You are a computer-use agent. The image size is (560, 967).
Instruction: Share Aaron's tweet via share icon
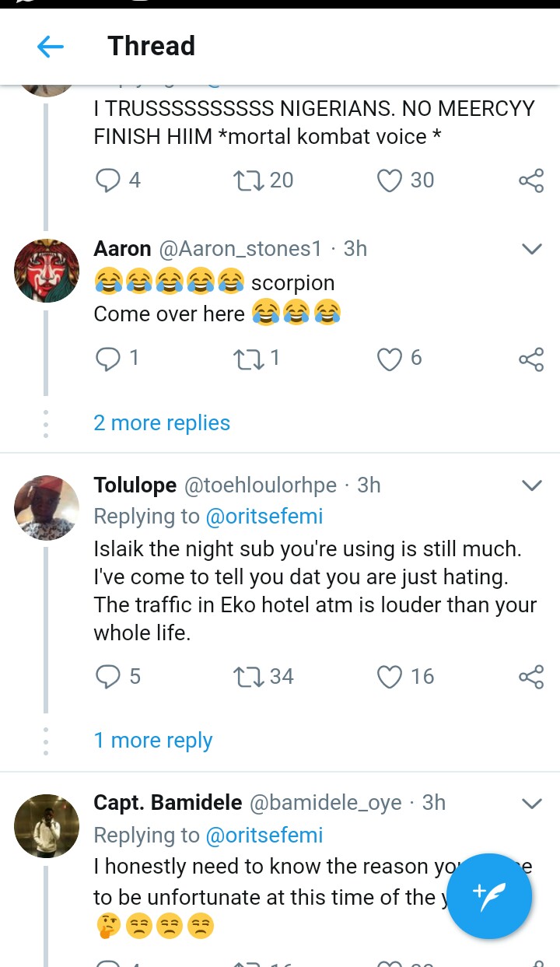tap(531, 359)
